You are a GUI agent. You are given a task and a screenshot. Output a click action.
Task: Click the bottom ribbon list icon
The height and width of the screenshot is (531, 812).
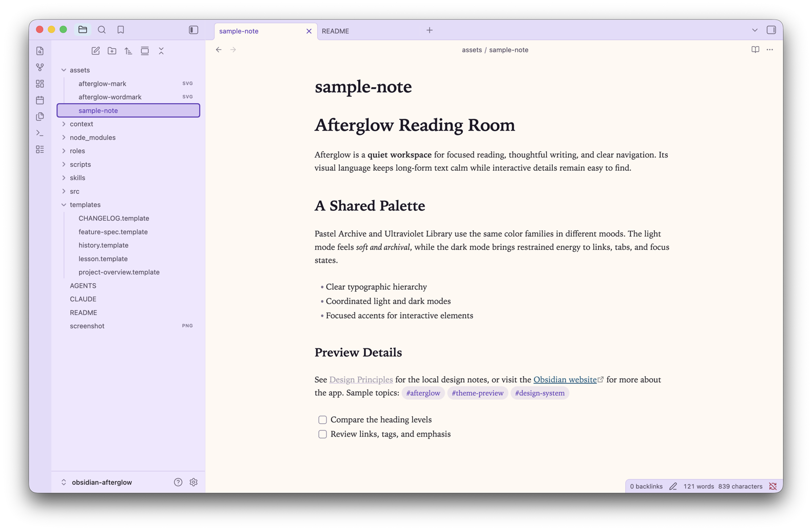pyautogui.click(x=40, y=149)
